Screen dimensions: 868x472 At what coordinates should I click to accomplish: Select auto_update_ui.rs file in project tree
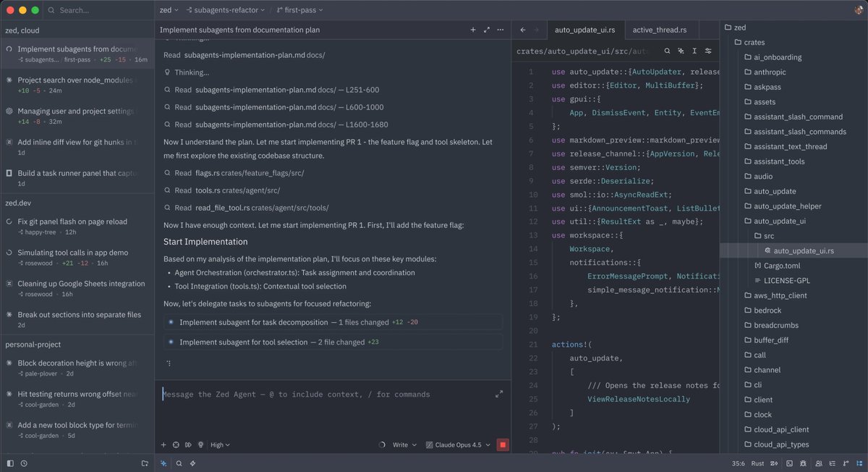(794, 250)
